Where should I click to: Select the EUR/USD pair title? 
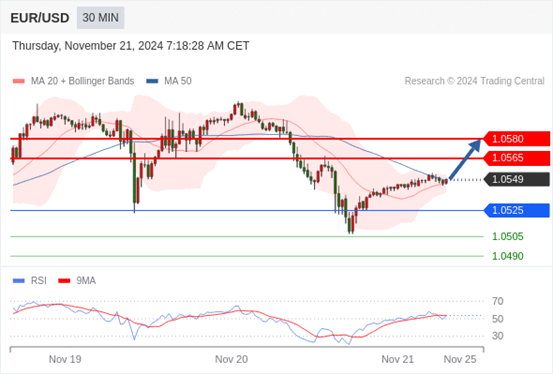point(40,18)
